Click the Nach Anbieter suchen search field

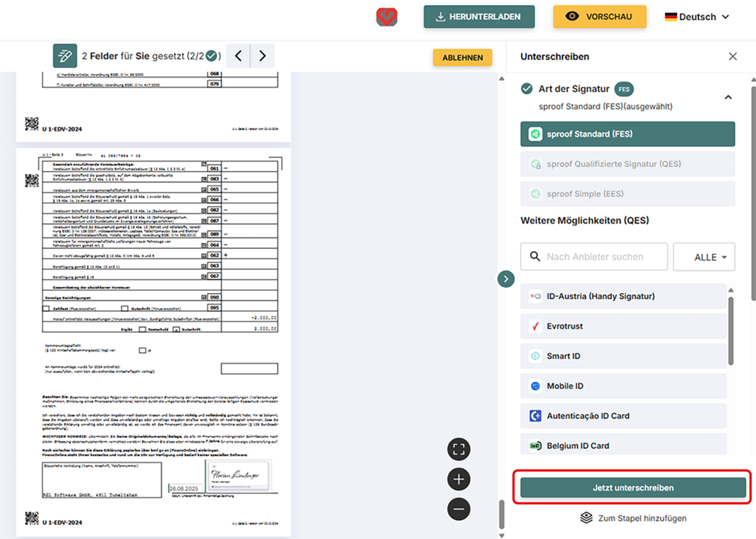(595, 257)
